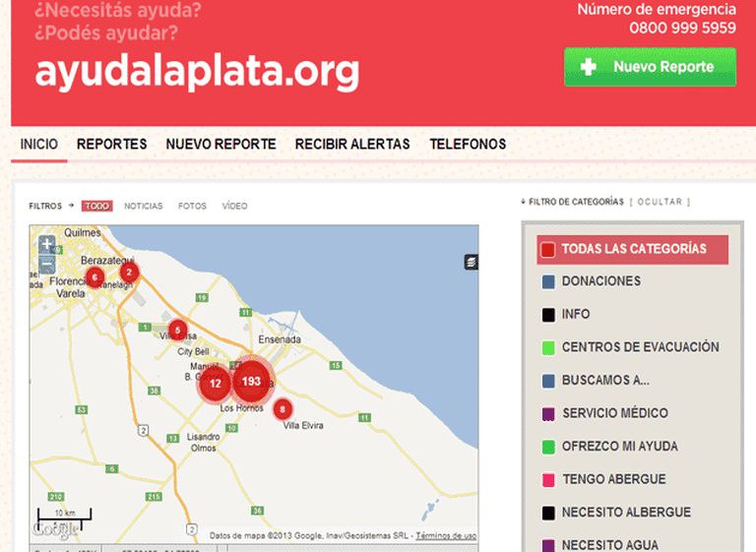Click the red swatch for Todas las categorías
This screenshot has width=756, height=552.
tap(548, 250)
